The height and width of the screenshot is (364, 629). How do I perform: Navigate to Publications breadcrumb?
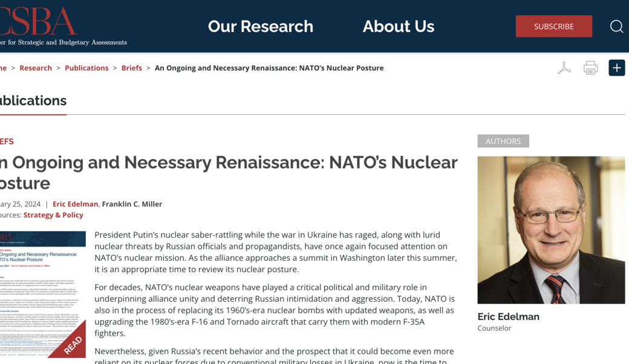coord(86,68)
